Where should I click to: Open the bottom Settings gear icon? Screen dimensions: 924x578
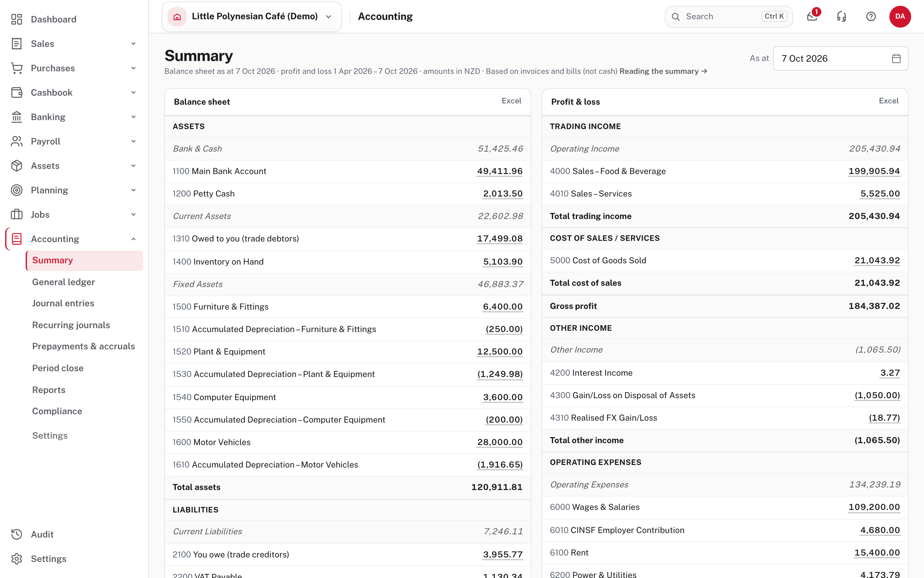(16, 559)
